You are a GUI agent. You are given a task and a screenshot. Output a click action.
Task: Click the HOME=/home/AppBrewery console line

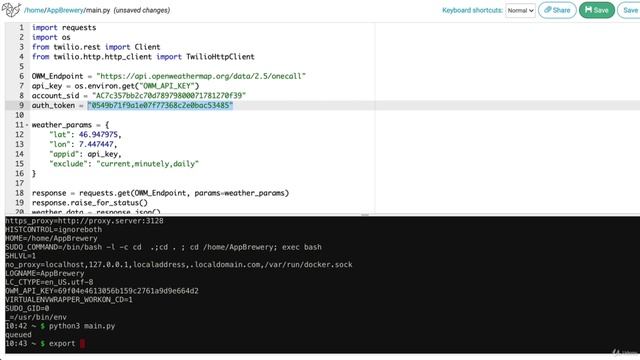[51, 238]
